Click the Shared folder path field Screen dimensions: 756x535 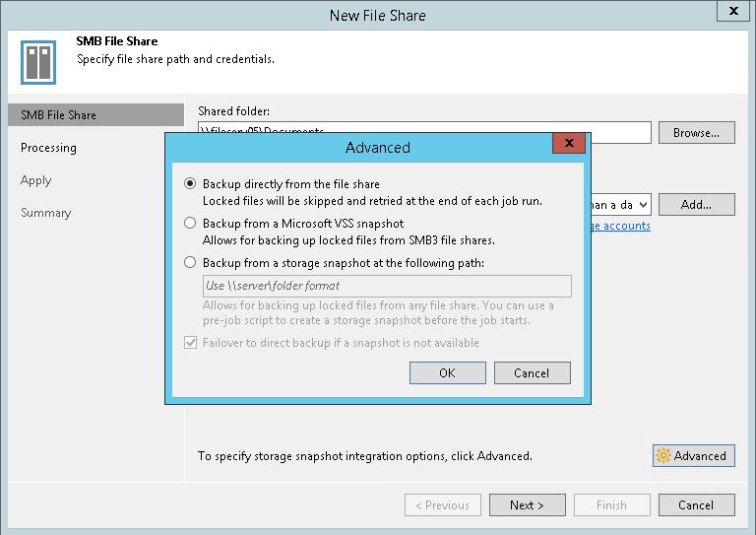pyautogui.click(x=424, y=133)
